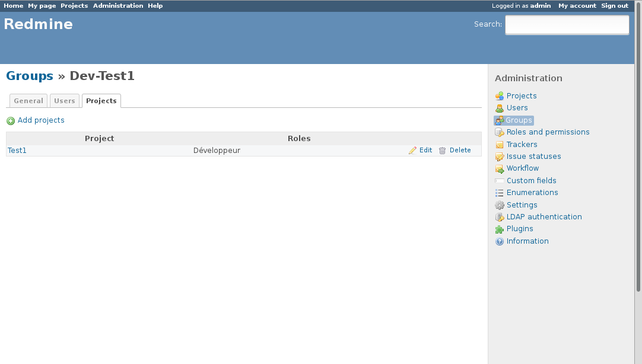Open Groups in the Administration sidebar
Screen dimensions: 642x364
click(519, 120)
